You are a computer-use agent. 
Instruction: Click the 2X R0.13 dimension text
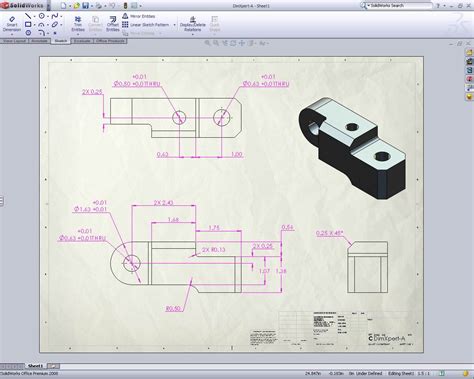click(x=213, y=249)
